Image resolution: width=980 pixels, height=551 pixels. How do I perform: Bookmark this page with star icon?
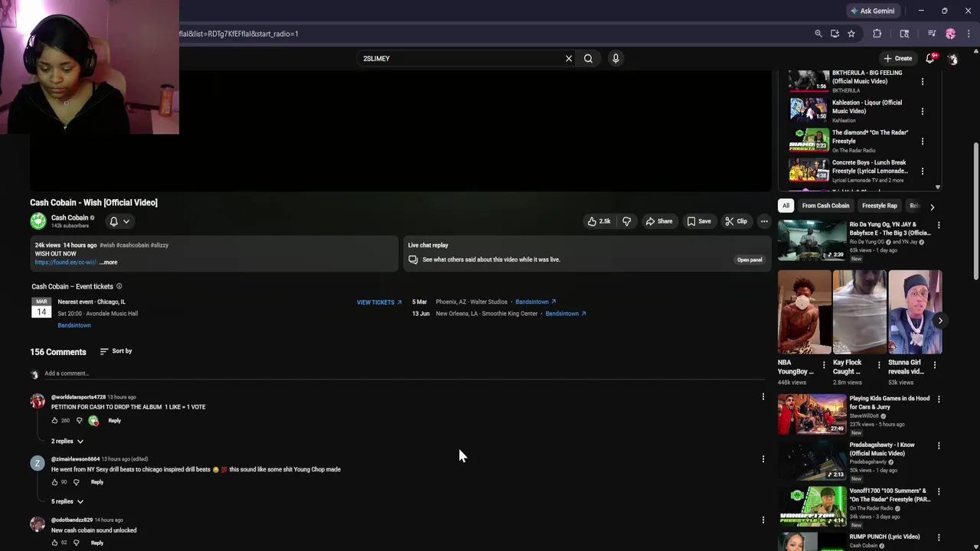point(851,34)
